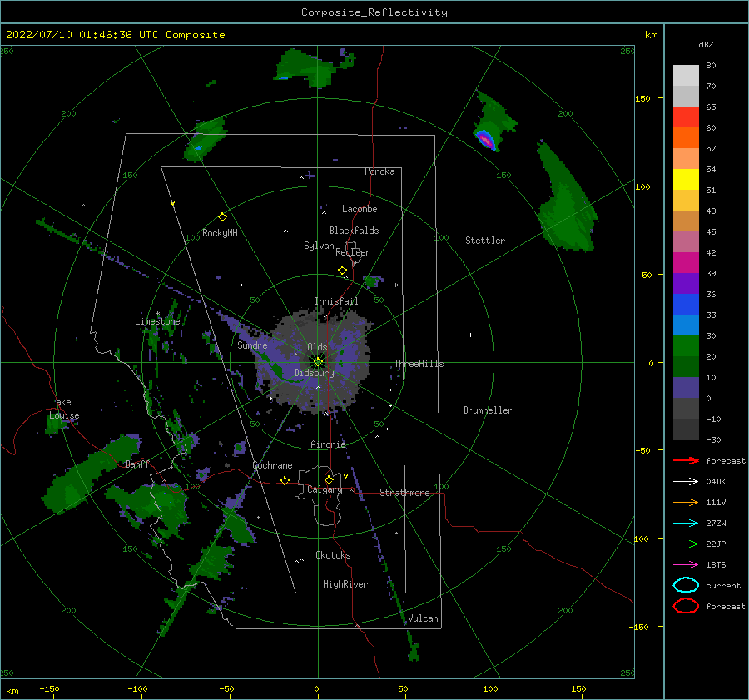Screen dimensions: 749x700
Task: Click the green swatch below 30 dBZ
Action: pyautogui.click(x=686, y=346)
